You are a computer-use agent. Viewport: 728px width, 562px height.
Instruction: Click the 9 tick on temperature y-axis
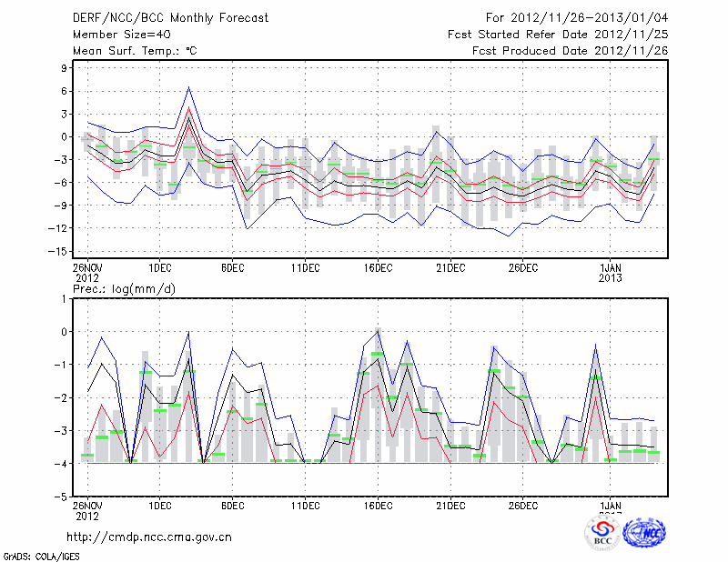65,68
